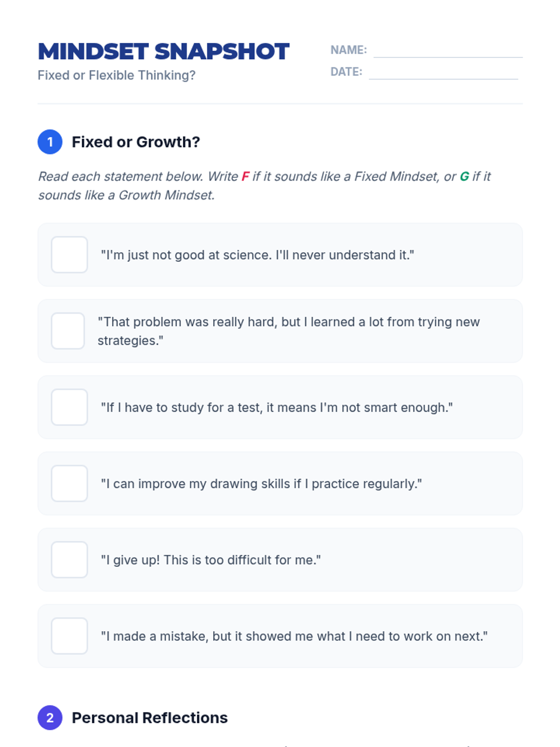
Task: Click the "Fixed or Growth?" section heading
Action: (x=136, y=142)
